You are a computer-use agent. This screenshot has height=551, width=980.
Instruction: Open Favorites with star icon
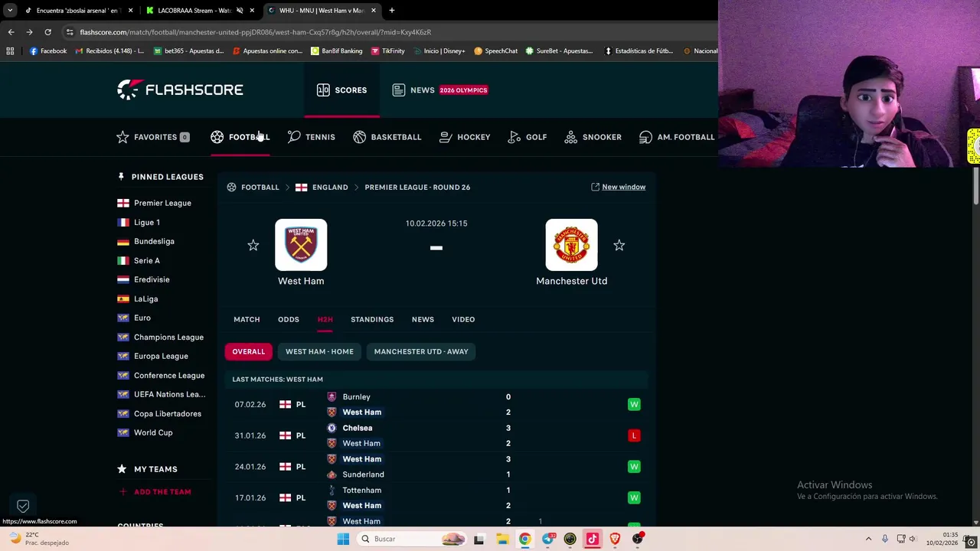(x=152, y=137)
